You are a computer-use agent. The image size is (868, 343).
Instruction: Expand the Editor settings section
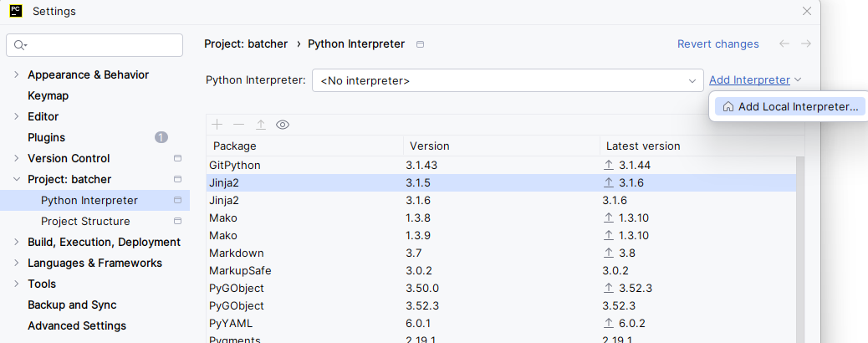16,116
